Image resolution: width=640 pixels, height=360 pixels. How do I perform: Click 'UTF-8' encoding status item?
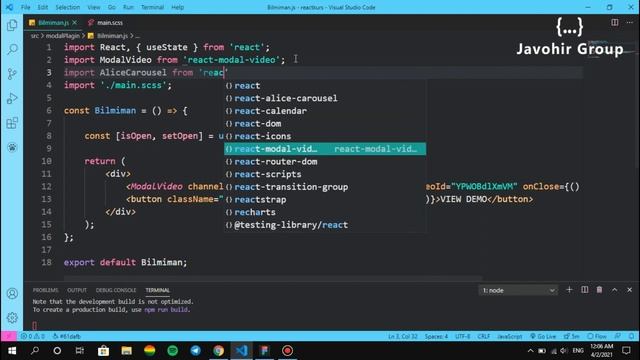[x=462, y=336]
